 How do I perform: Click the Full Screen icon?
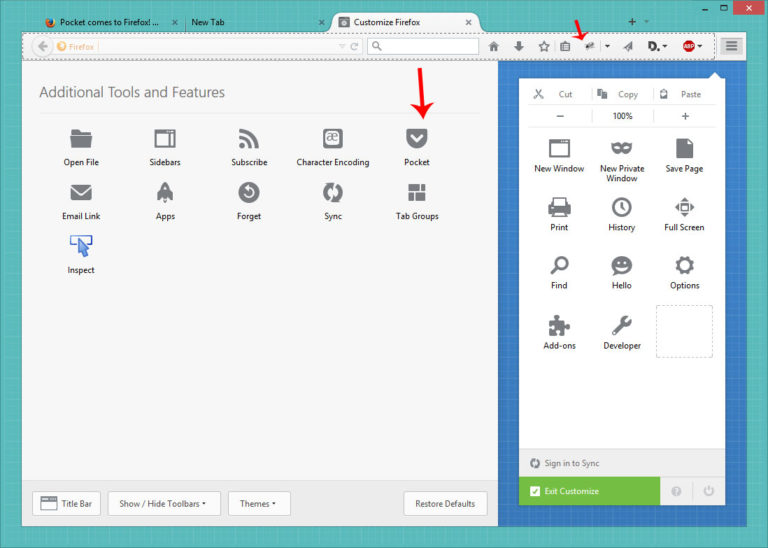(x=684, y=207)
